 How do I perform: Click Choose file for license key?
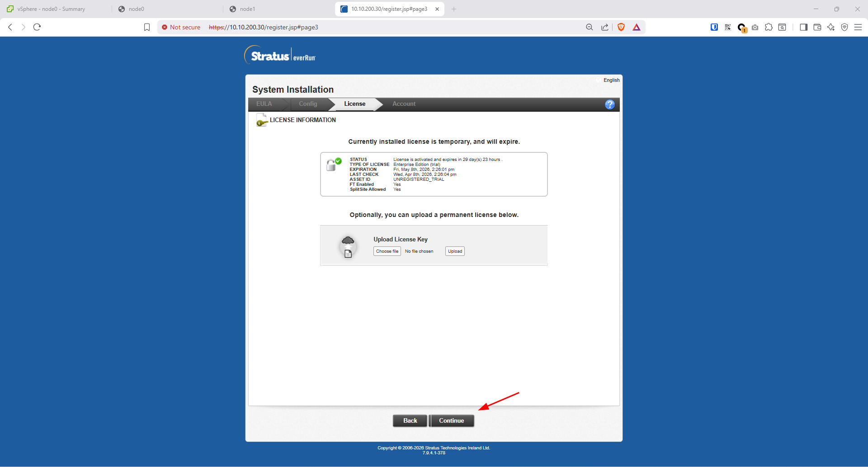click(x=387, y=251)
